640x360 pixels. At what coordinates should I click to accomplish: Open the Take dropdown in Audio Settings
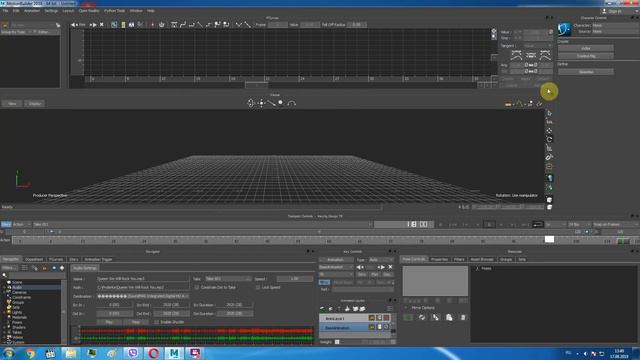click(x=228, y=279)
